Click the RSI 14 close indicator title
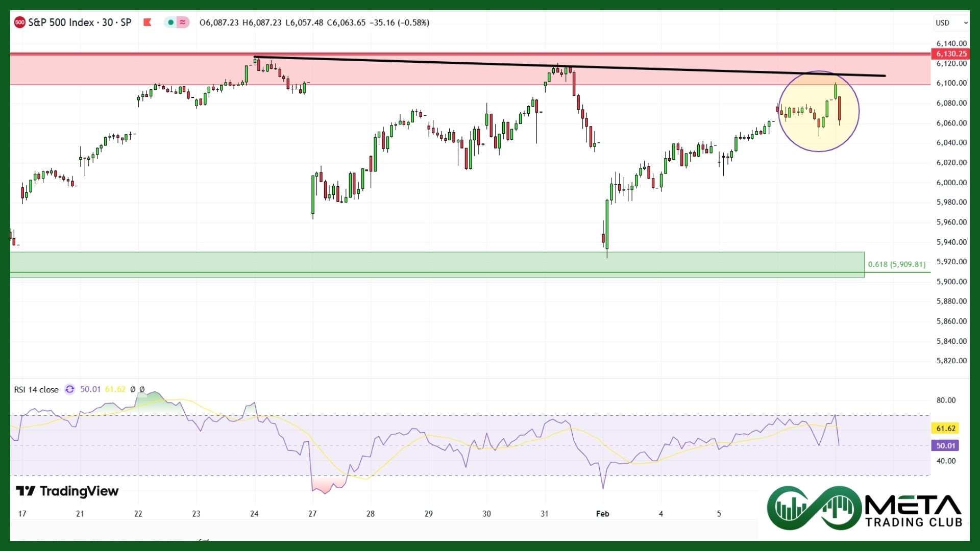This screenshot has width=980, height=551. coord(36,390)
